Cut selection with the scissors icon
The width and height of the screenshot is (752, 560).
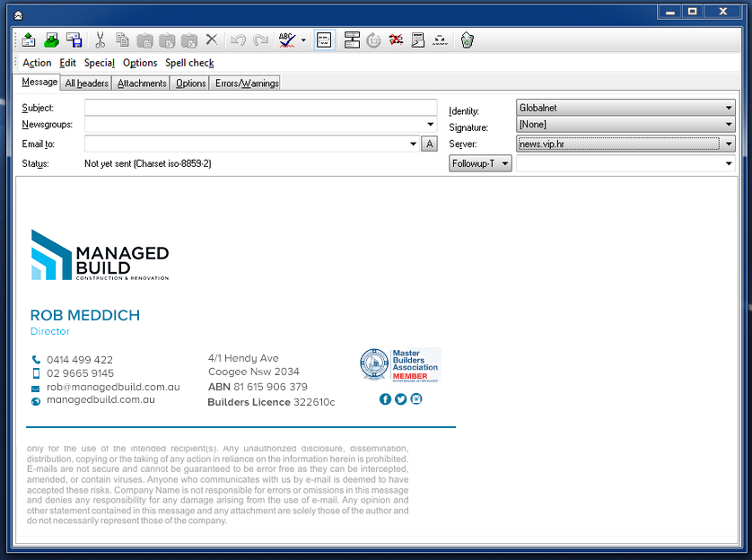(x=100, y=40)
